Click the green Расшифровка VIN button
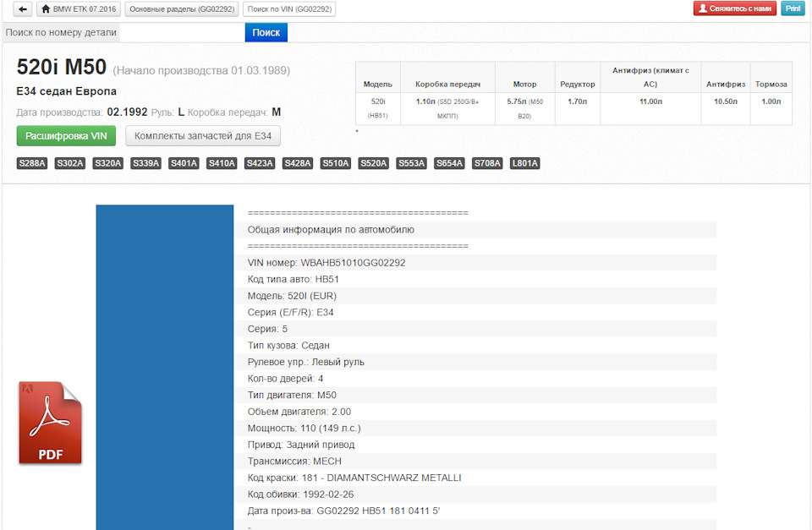The image size is (812, 530). pos(66,136)
